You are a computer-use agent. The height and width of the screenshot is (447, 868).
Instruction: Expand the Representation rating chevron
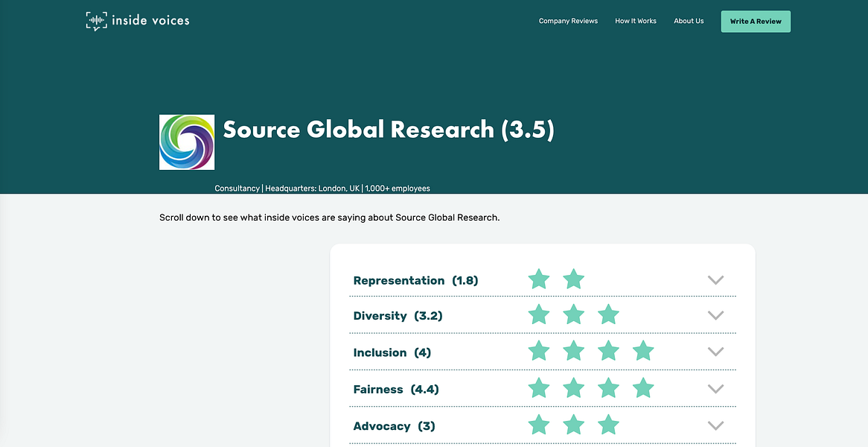coord(716,279)
